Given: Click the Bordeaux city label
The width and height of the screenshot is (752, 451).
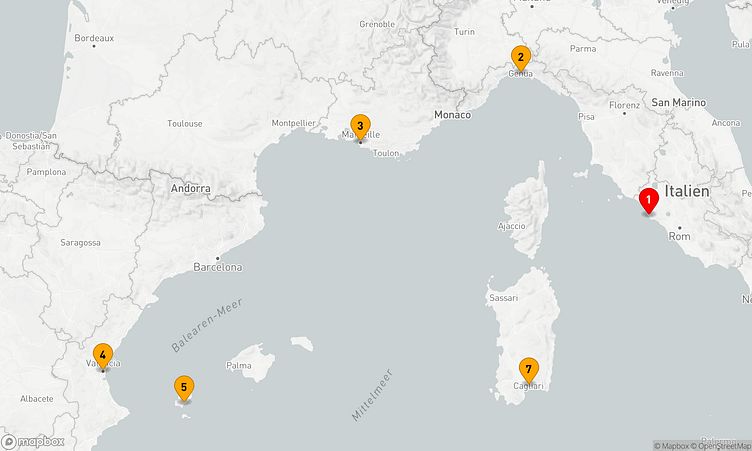Looking at the screenshot, I should 94,38.
